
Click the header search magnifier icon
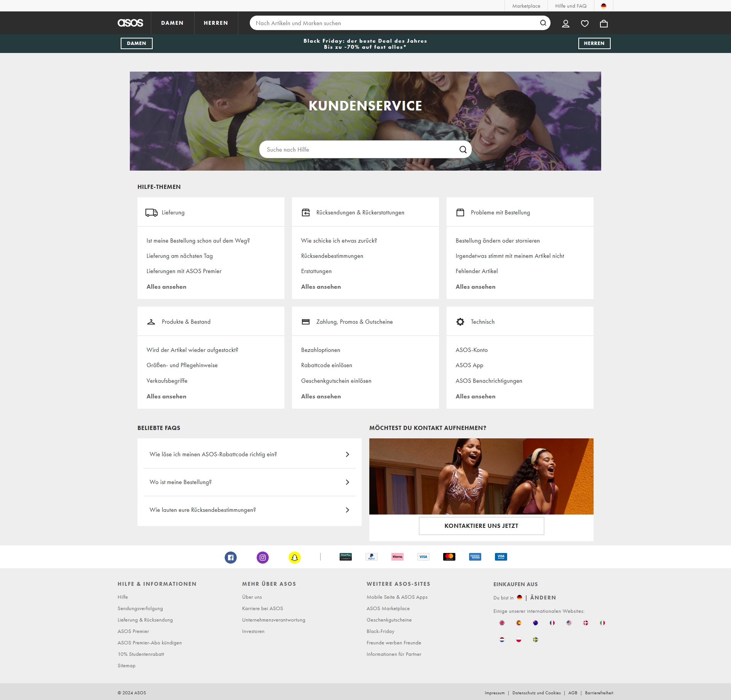click(x=543, y=23)
